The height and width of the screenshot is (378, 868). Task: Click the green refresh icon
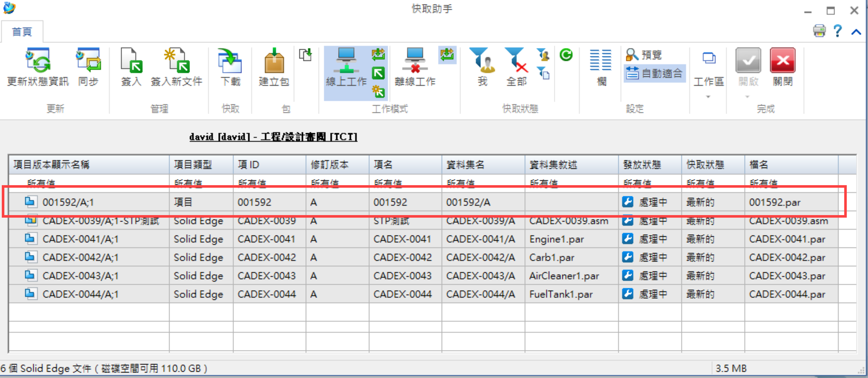(566, 54)
